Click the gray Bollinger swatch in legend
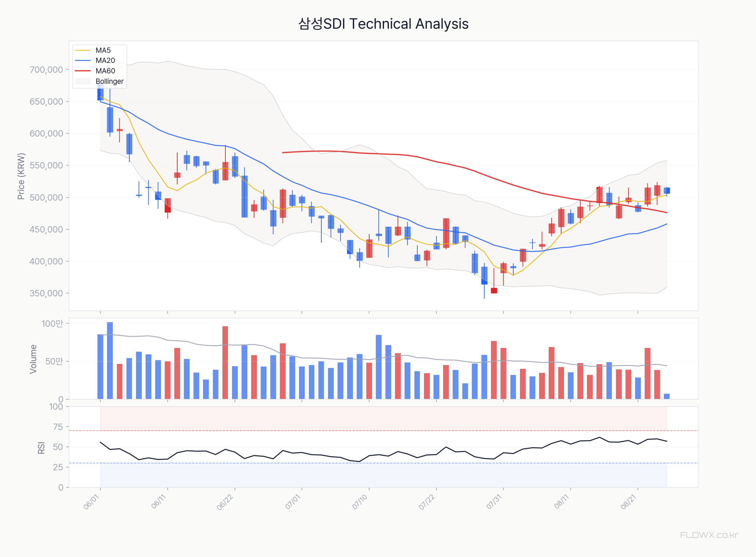 83,82
